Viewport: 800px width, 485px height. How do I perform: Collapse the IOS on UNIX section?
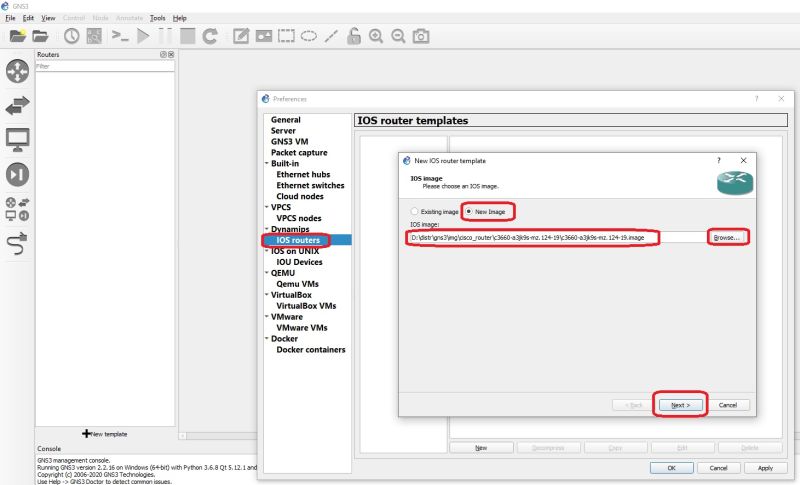(x=267, y=251)
